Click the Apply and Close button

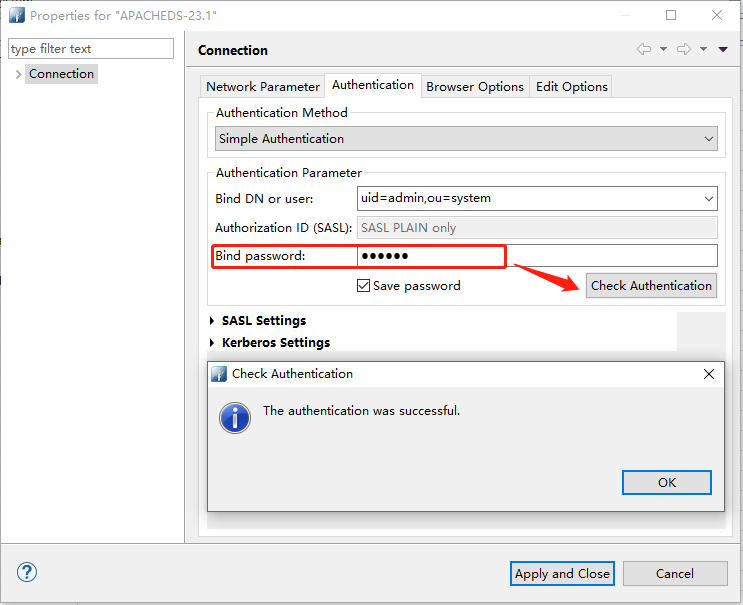[x=562, y=573]
